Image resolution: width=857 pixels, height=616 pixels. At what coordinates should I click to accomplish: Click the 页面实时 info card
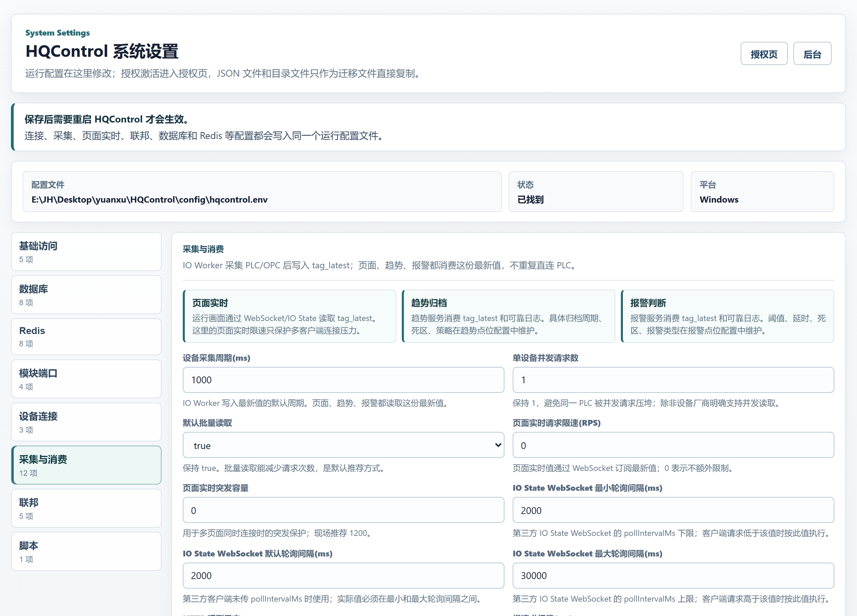point(290,316)
